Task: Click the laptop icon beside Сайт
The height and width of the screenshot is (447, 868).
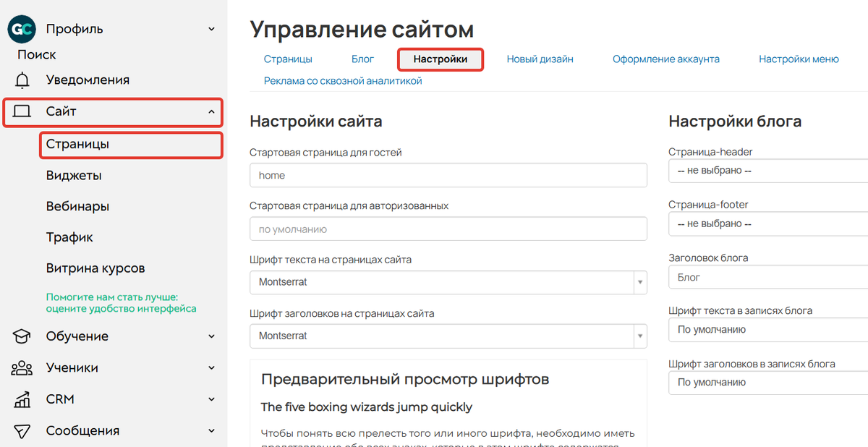Action: 22,111
